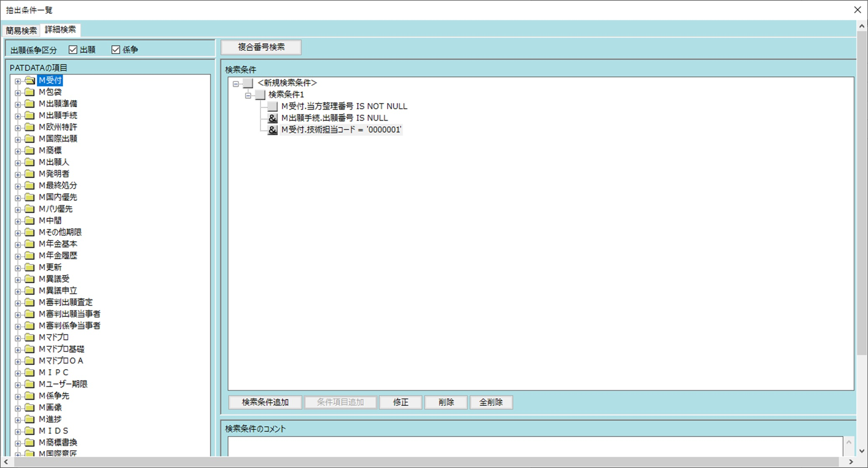Click the folder icon for M欧州特許
868x468 pixels.
30,127
